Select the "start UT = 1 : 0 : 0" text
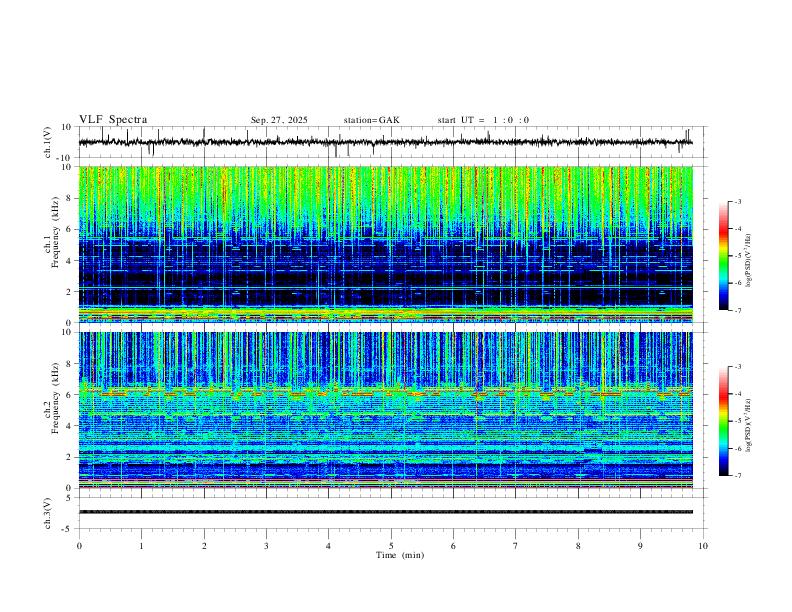 483,120
